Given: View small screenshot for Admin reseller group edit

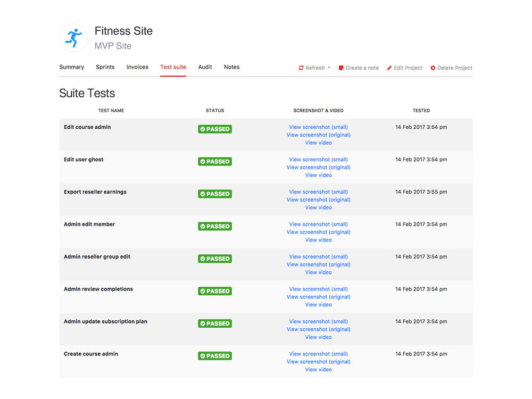Looking at the screenshot, I should (318, 257).
